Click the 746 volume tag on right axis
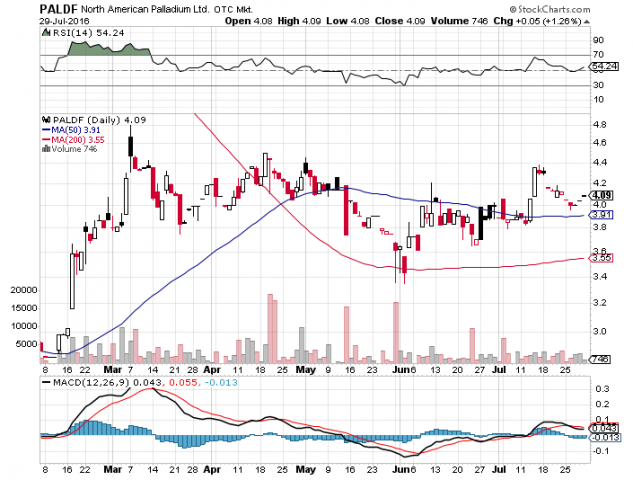This screenshot has width=633, height=480. (601, 359)
